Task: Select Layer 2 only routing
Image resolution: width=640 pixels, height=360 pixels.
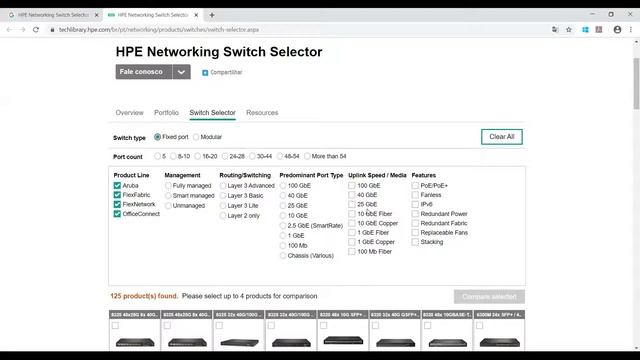Action: click(x=223, y=216)
